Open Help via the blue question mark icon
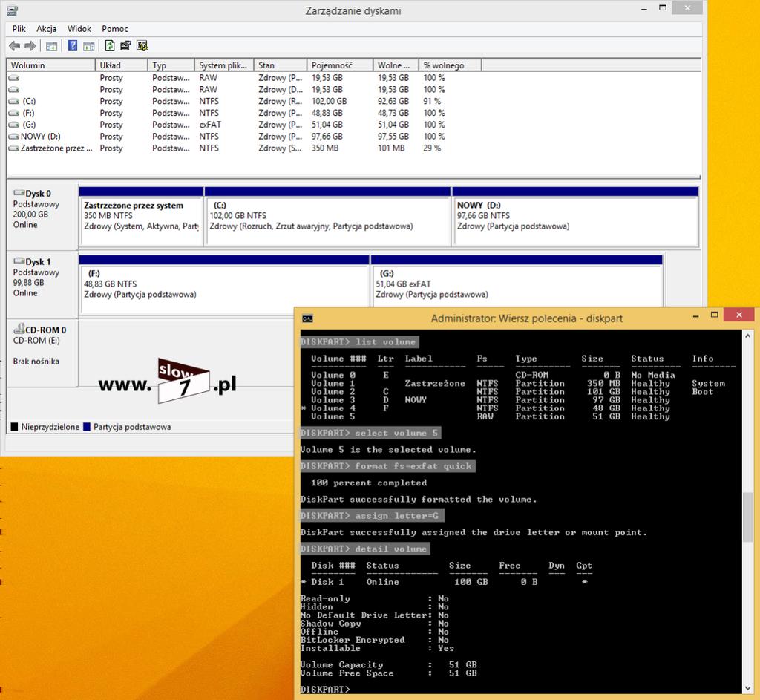Viewport: 760px width, 700px height. (x=73, y=46)
